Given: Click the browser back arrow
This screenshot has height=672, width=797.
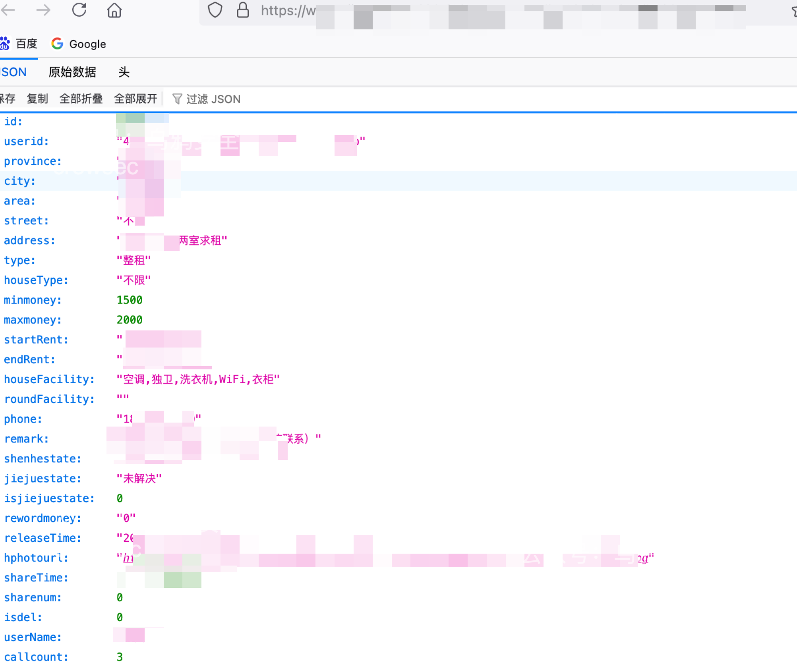Looking at the screenshot, I should click(x=8, y=10).
